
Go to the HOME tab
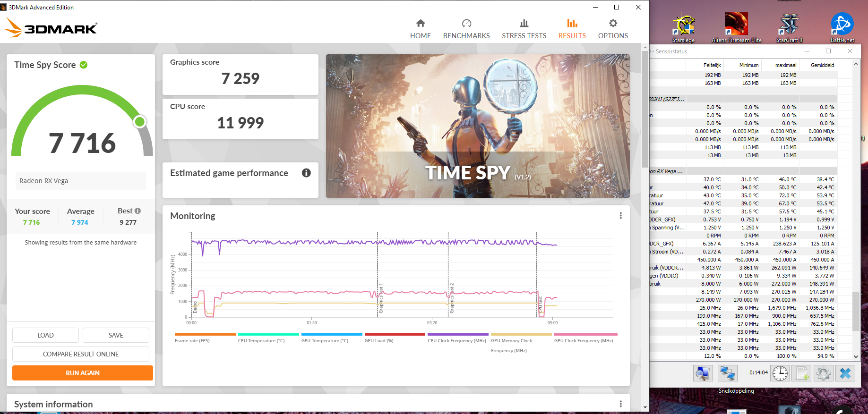[421, 29]
